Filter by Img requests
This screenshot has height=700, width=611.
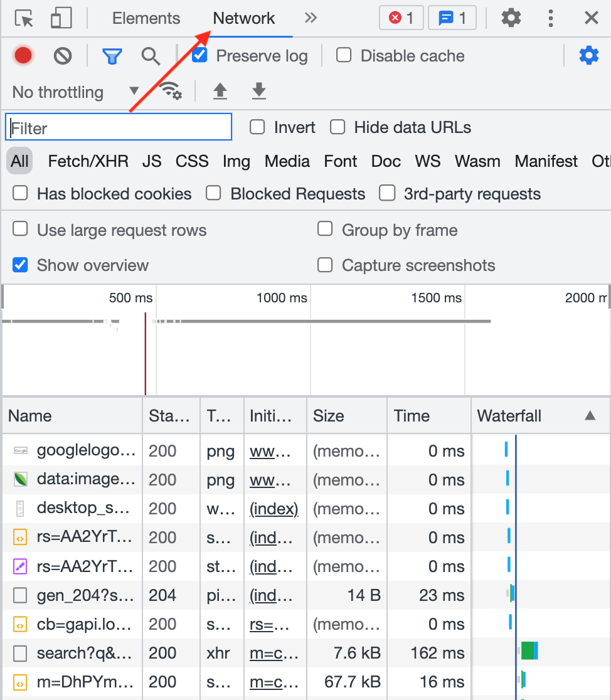point(236,162)
